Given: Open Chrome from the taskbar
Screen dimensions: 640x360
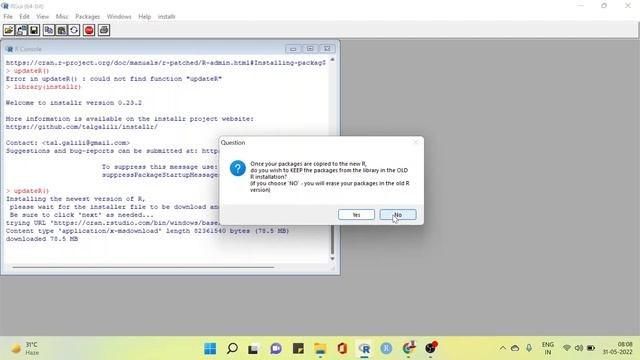Looking at the screenshot, I should click(408, 348).
